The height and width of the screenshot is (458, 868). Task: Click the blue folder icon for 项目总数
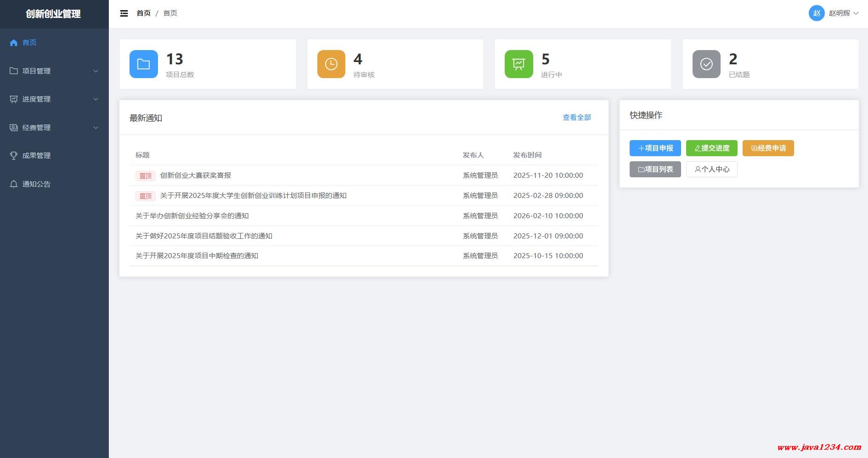(143, 64)
